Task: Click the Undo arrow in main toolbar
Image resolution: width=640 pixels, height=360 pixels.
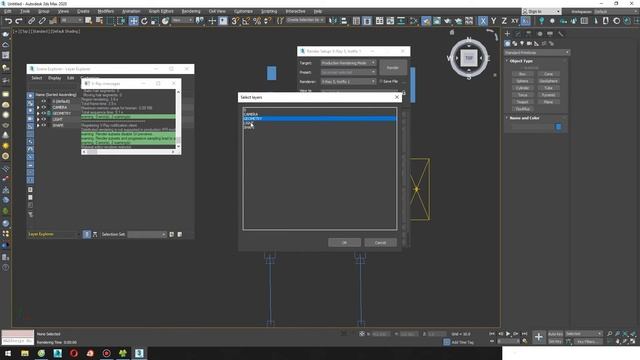Action: tap(8, 21)
